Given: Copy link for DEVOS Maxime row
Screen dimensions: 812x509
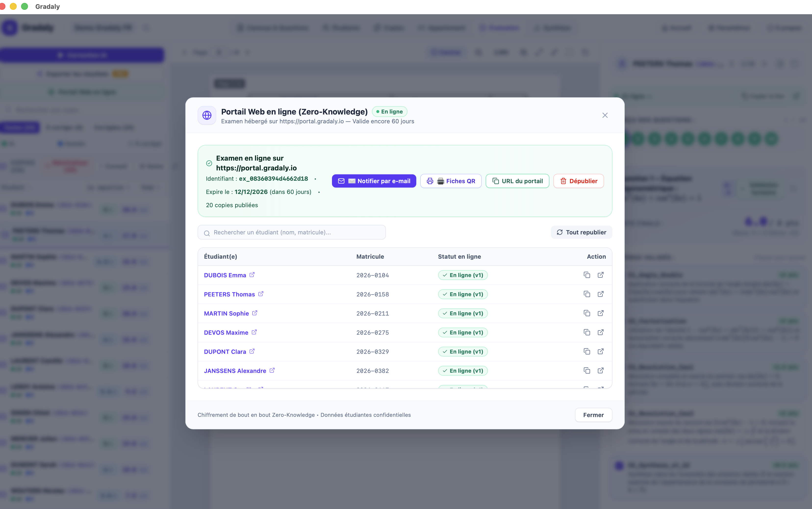Looking at the screenshot, I should [x=586, y=333].
